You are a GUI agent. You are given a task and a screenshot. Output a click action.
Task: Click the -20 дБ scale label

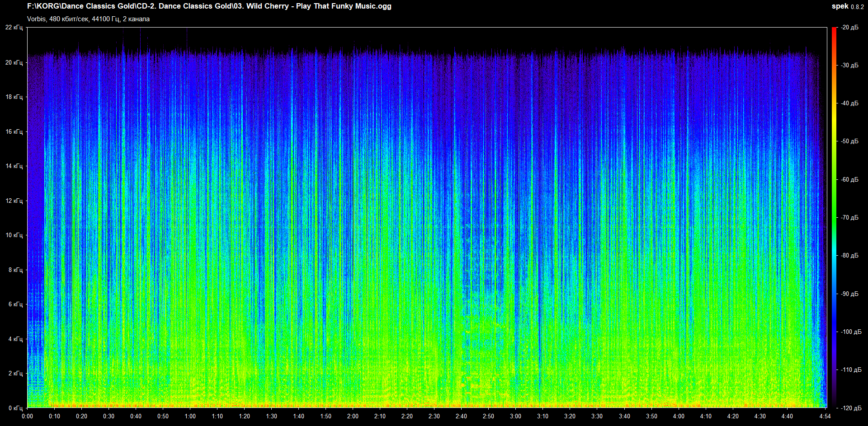point(849,28)
